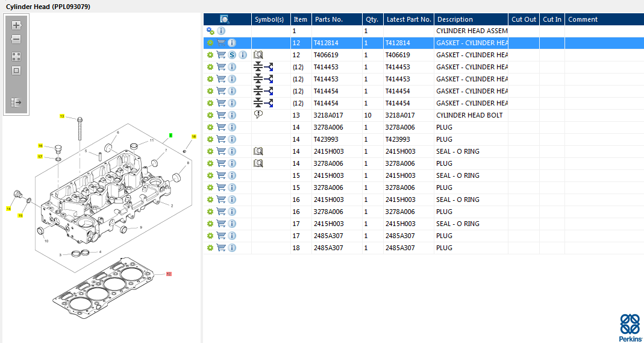Click blue gears icon on Cylinder Head Assembly row

click(210, 31)
